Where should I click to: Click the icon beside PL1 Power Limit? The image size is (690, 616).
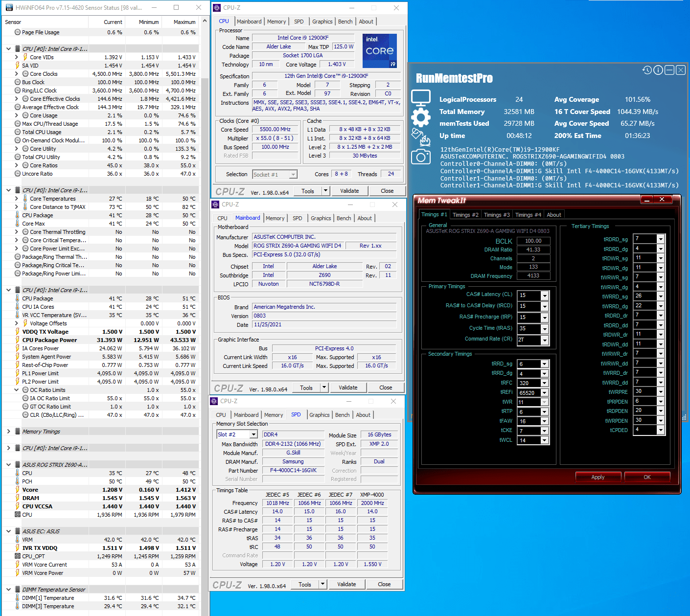(x=18, y=373)
